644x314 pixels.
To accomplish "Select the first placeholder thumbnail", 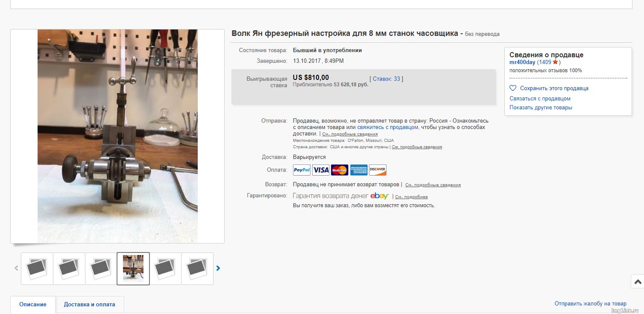I will pyautogui.click(x=37, y=269).
